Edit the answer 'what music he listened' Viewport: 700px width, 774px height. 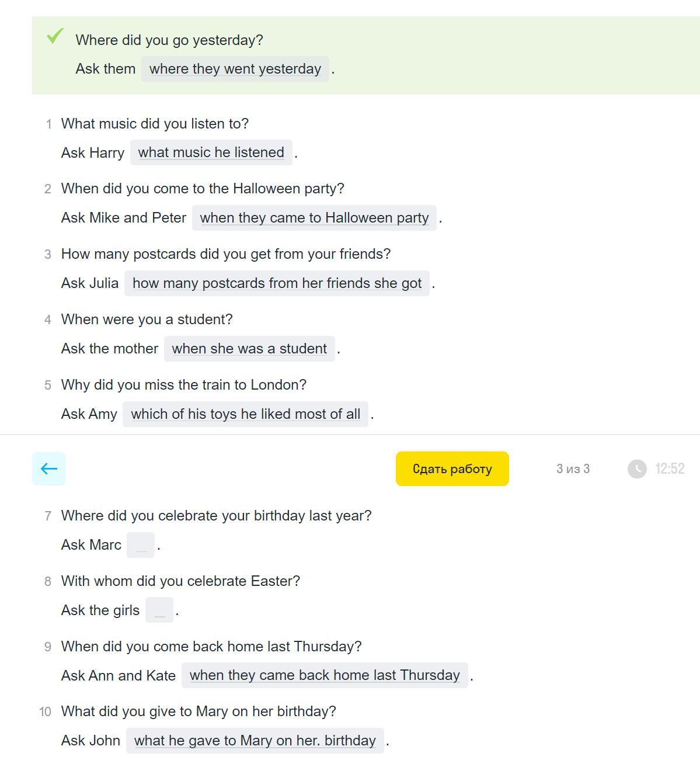211,152
